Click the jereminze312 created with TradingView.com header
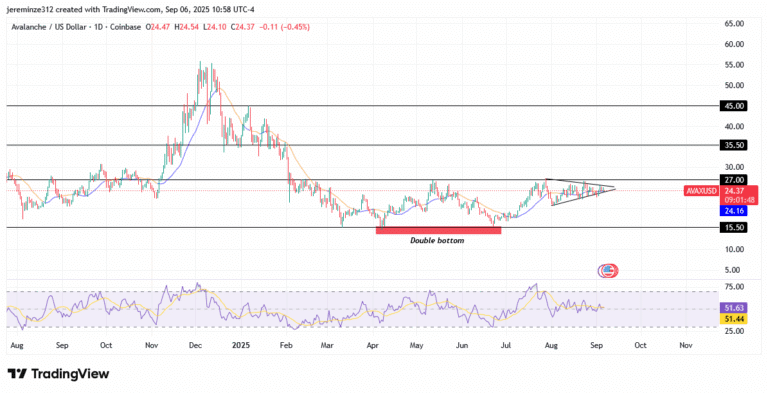This screenshot has height=393, width=768. (x=130, y=9)
